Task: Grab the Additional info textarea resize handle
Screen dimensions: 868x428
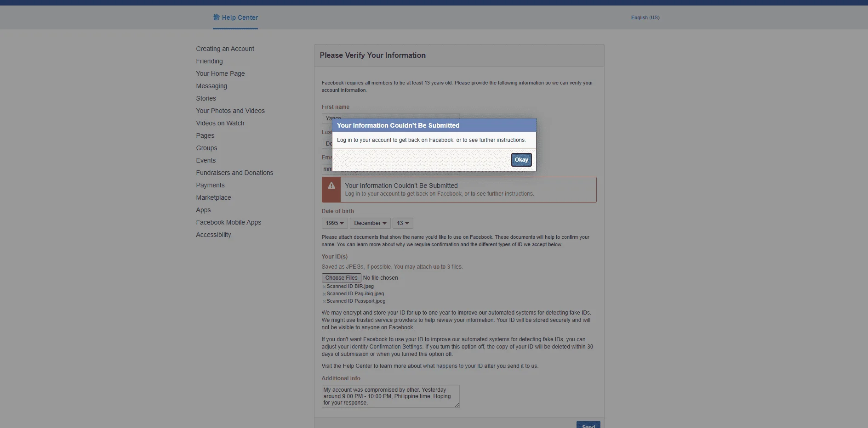Action: click(x=457, y=405)
